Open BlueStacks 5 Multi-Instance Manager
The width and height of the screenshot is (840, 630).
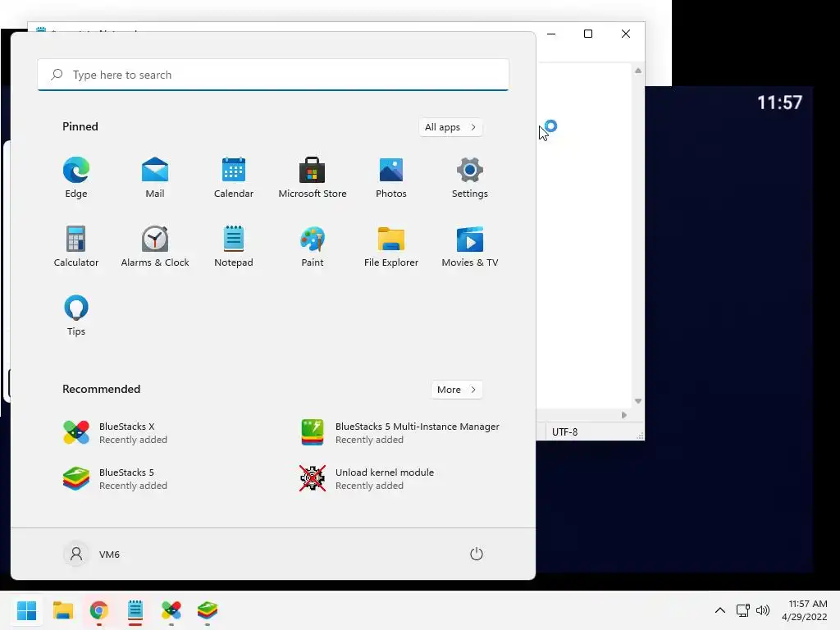tap(399, 433)
